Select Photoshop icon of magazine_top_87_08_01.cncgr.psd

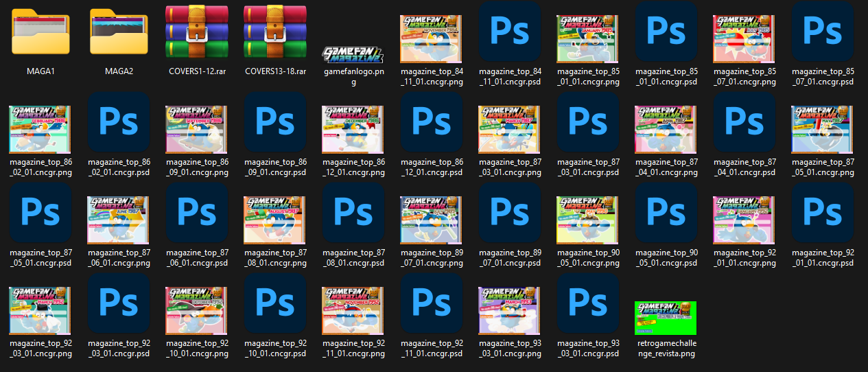pyautogui.click(x=353, y=213)
